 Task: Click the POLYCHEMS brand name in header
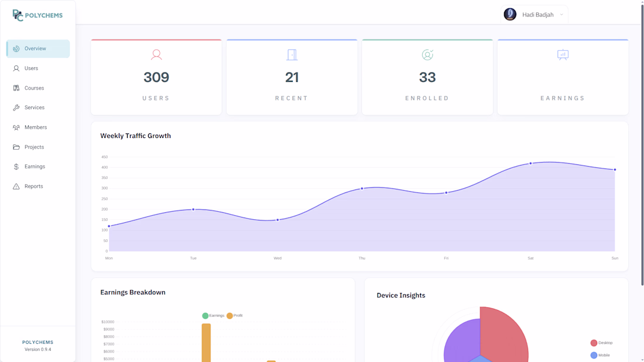click(x=43, y=16)
